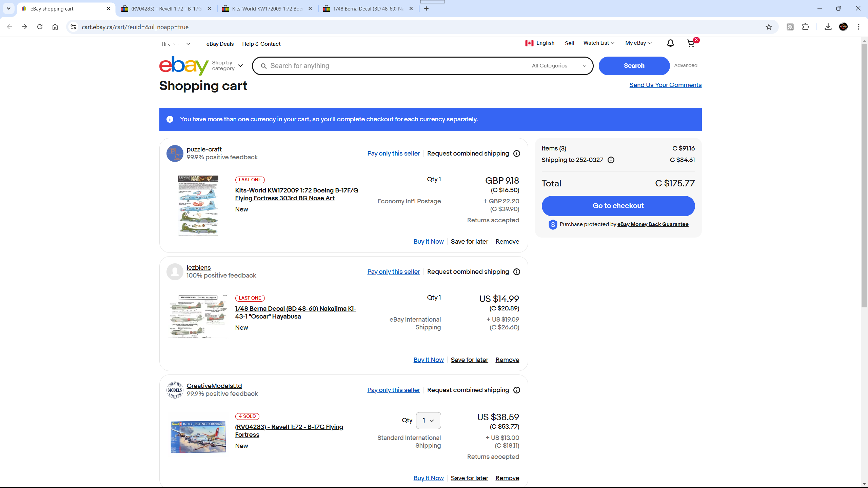The height and width of the screenshot is (488, 868).
Task: Open the notifications bell
Action: click(670, 43)
